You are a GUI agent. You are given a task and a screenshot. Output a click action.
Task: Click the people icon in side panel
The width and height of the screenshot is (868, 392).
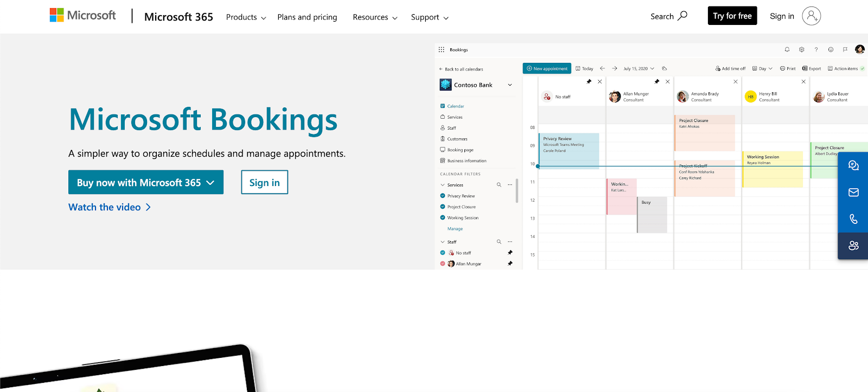point(853,246)
